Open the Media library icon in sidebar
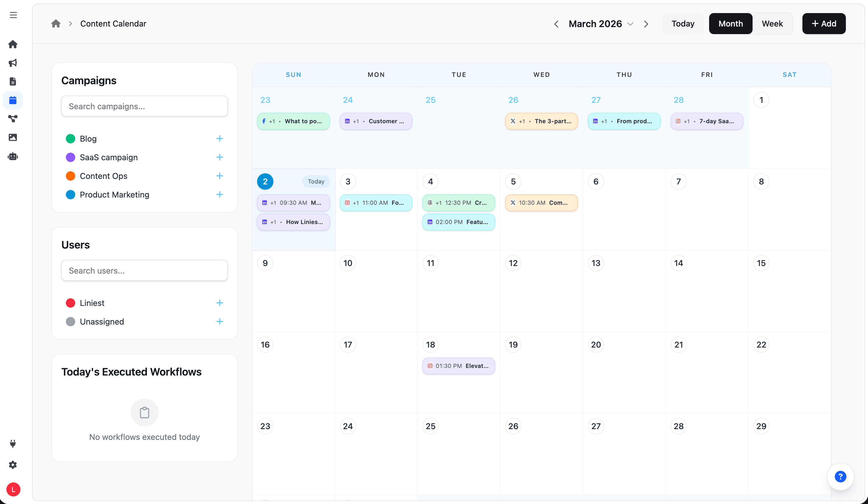868x504 pixels. coord(13,137)
